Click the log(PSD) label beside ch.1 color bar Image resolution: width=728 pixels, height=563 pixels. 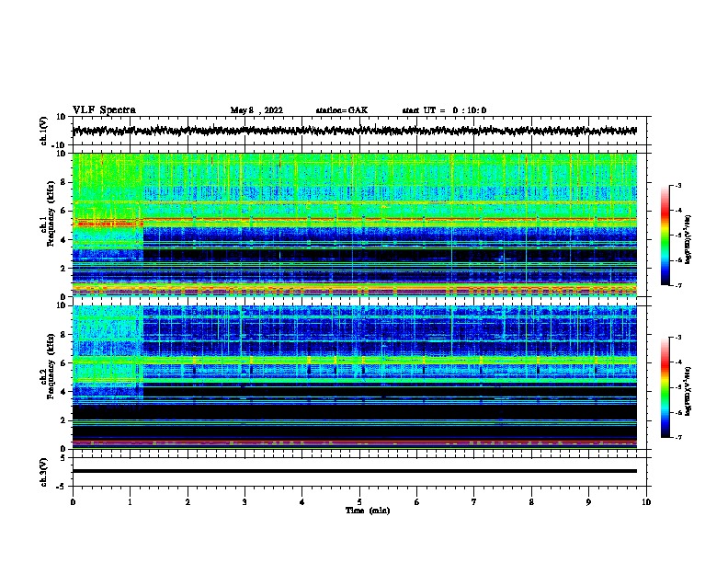688,239
